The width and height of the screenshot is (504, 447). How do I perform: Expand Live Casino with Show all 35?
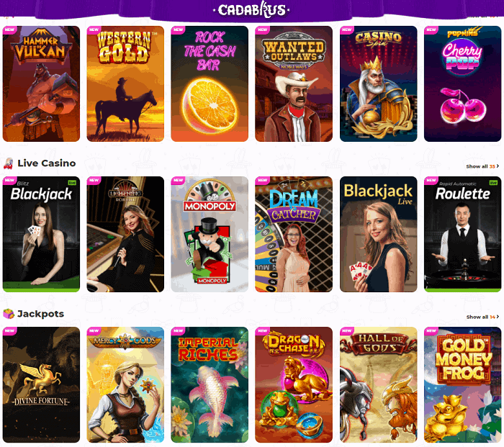[482, 166]
